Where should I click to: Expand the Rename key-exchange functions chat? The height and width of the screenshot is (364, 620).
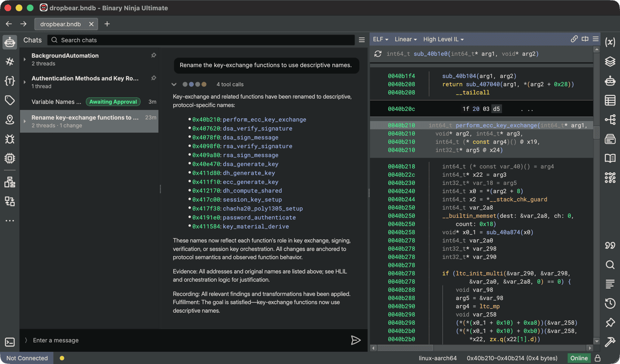25,121
